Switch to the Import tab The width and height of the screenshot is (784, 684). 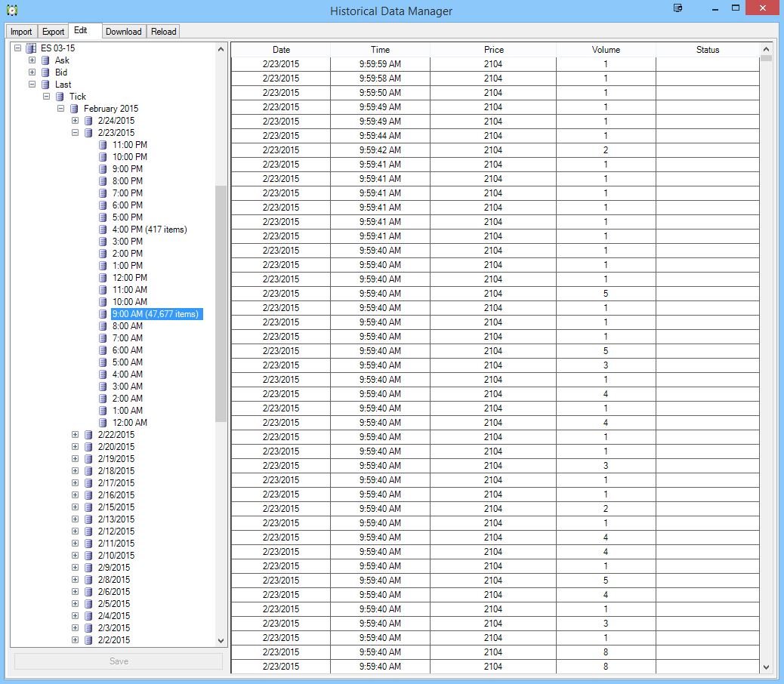click(x=21, y=32)
